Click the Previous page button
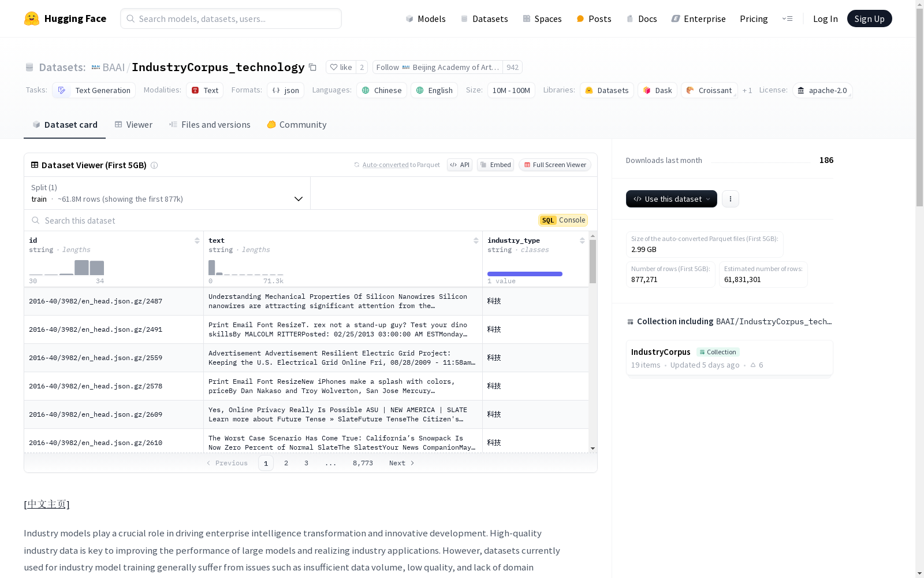This screenshot has width=924, height=578. tap(227, 463)
